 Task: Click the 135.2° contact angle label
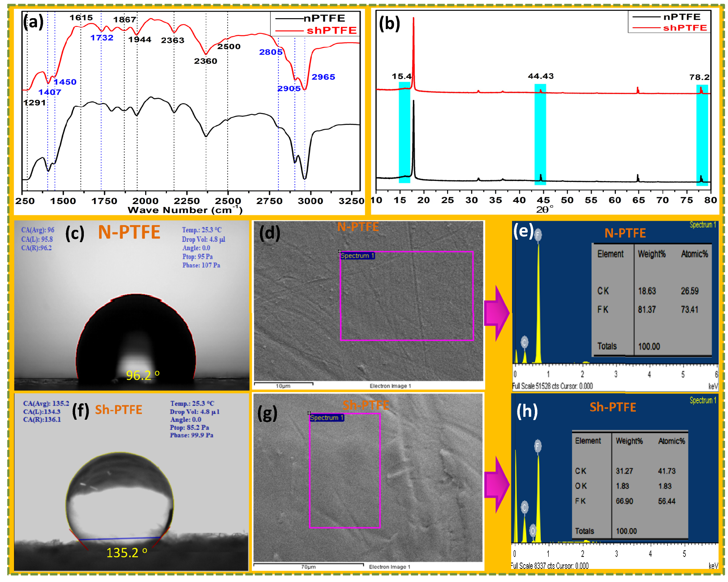[x=127, y=553]
